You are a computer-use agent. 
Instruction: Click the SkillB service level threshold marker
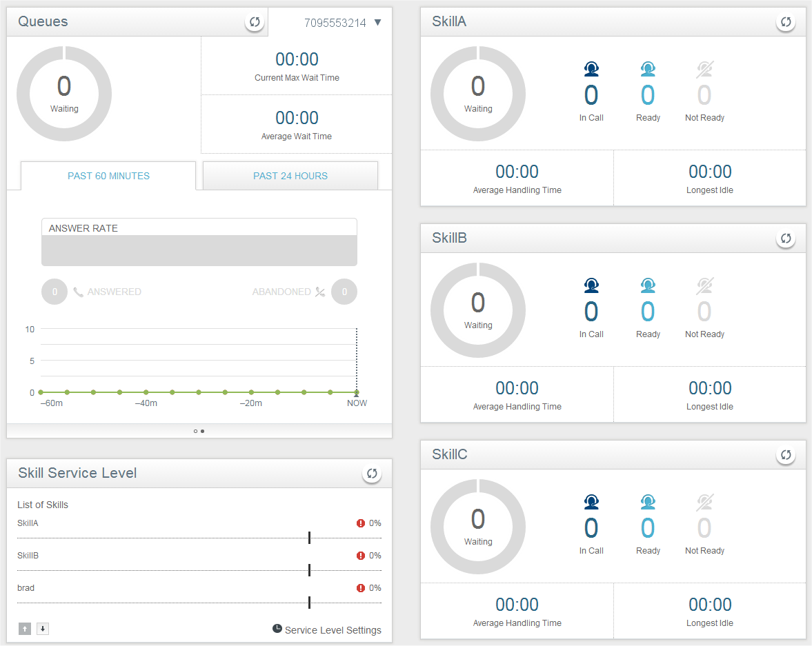pyautogui.click(x=310, y=570)
